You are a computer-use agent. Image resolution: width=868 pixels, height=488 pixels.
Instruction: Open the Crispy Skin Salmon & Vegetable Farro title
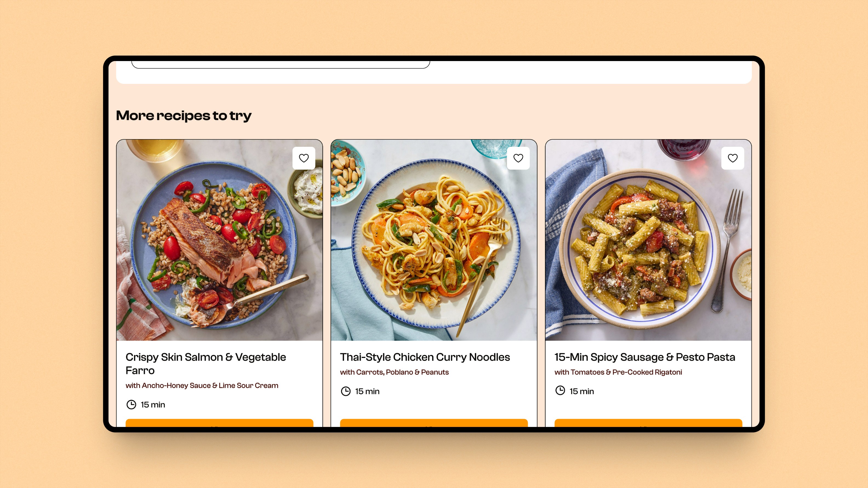point(206,364)
